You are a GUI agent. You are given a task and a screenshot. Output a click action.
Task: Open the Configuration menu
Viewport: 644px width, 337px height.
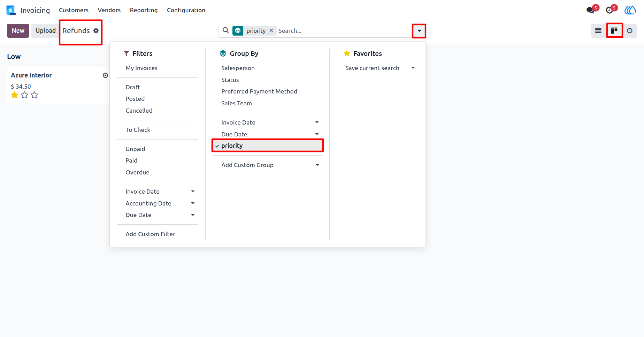coord(186,10)
